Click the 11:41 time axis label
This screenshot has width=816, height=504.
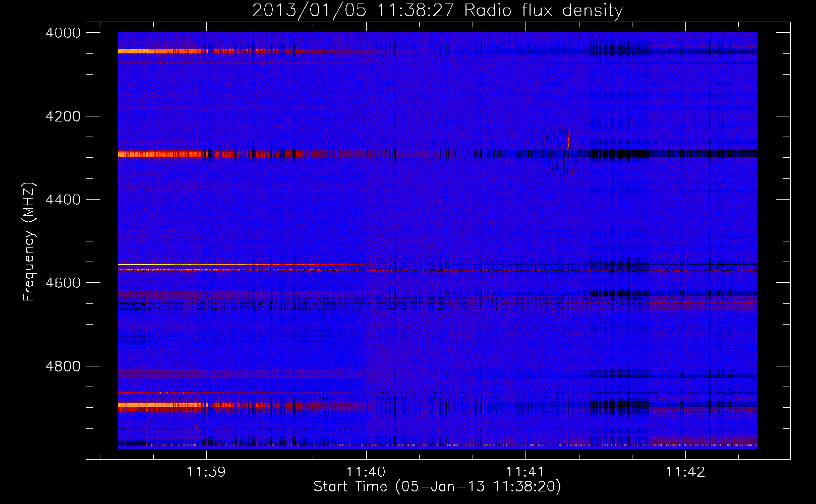click(x=526, y=472)
